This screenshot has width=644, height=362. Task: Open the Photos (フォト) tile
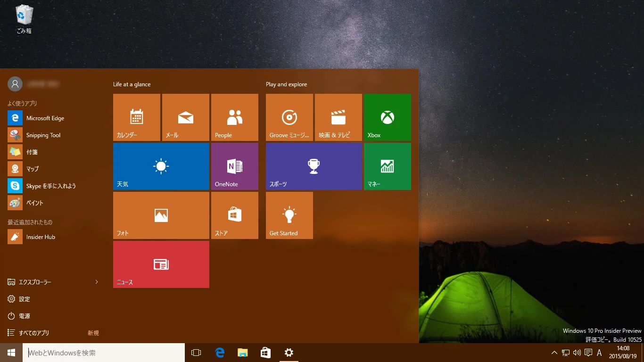click(x=161, y=215)
